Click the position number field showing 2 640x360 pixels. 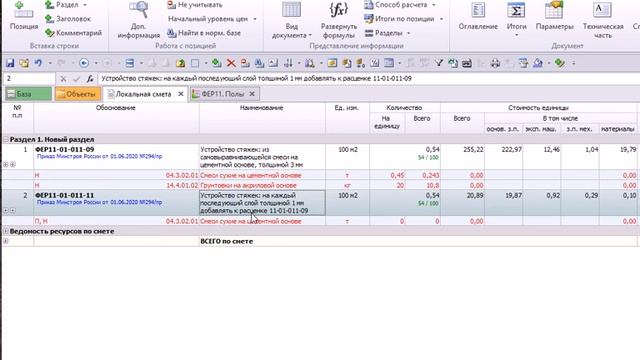pos(29,78)
